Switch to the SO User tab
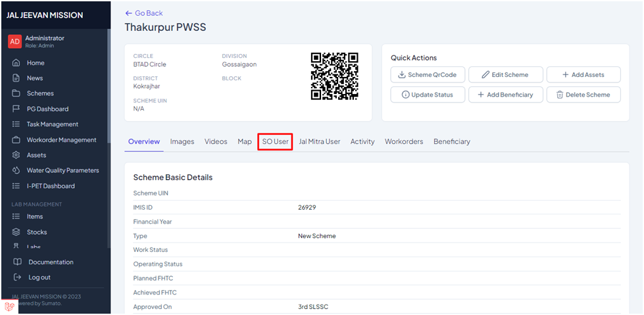Screen dimensions: 644x315 (275, 141)
